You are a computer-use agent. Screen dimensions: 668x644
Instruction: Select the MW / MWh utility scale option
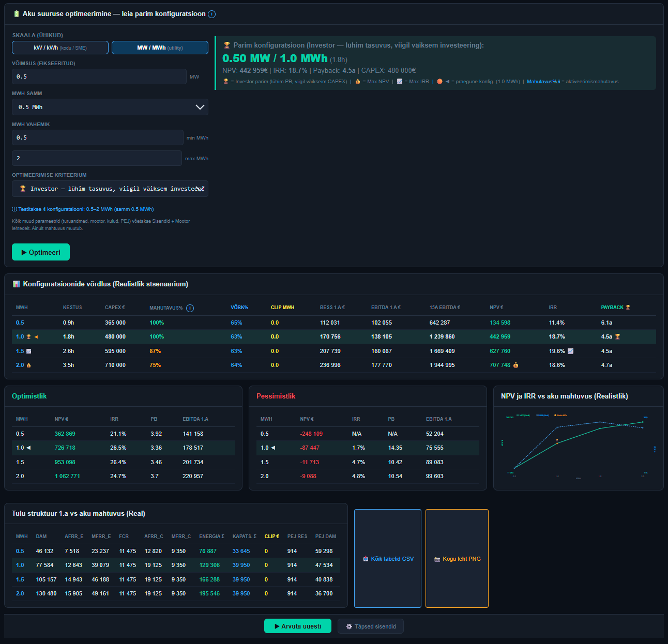point(160,48)
